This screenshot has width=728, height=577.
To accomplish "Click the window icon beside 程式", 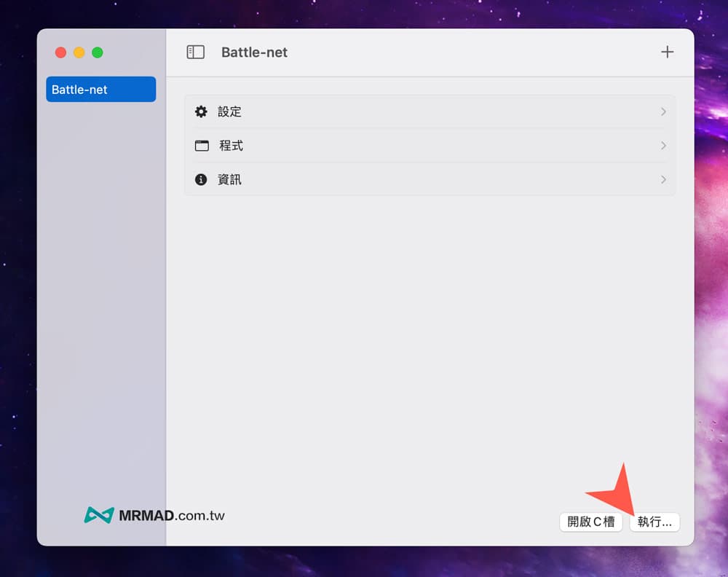I will point(202,146).
